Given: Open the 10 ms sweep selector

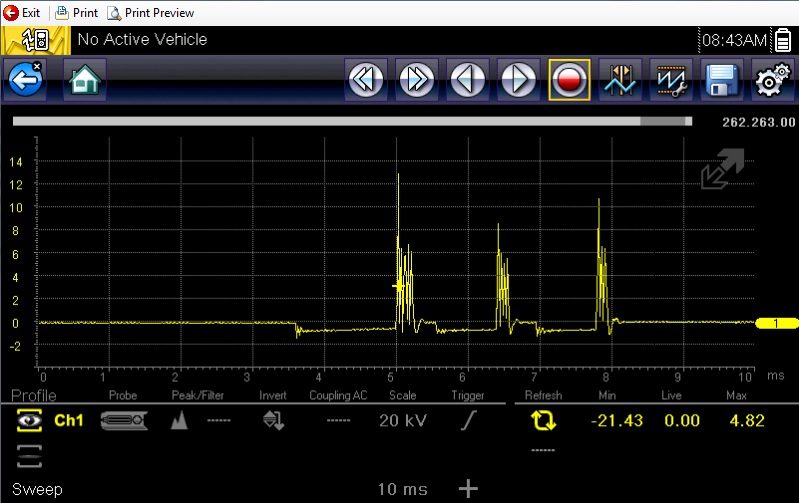Looking at the screenshot, I should click(403, 489).
